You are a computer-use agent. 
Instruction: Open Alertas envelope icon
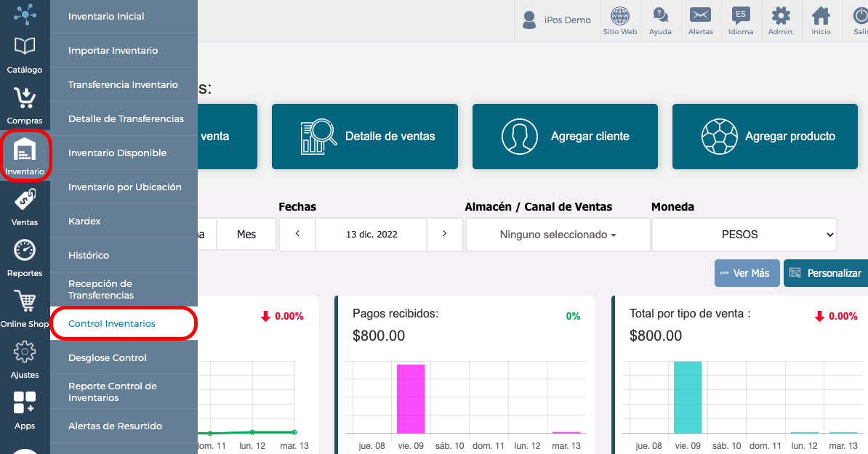click(x=700, y=20)
